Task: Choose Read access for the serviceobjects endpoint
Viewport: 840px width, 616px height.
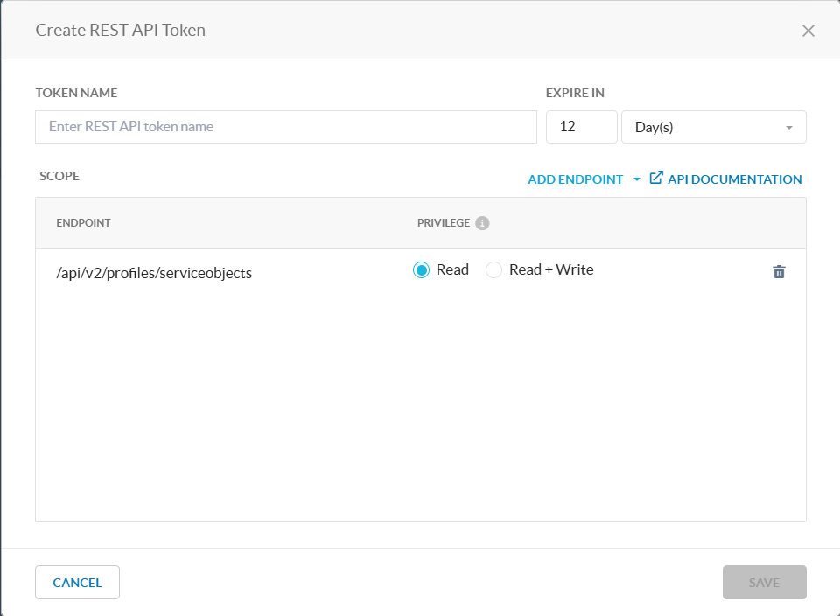Action: point(422,269)
